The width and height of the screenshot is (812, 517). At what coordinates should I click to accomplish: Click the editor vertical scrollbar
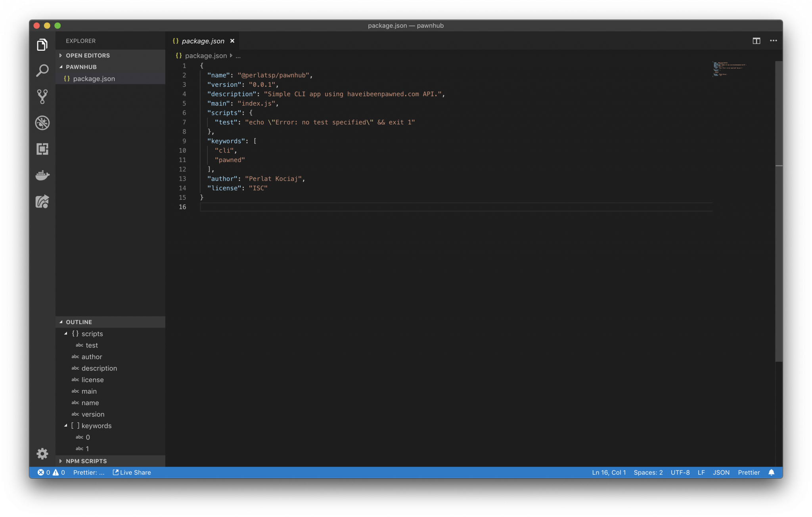779,211
